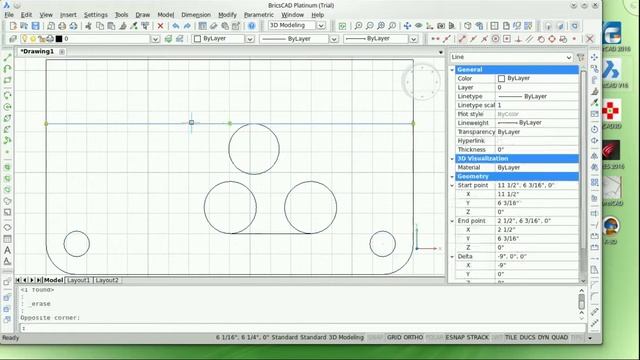Open Help via blue question icon
Viewport: 640px width, 360px height.
tap(251, 26)
